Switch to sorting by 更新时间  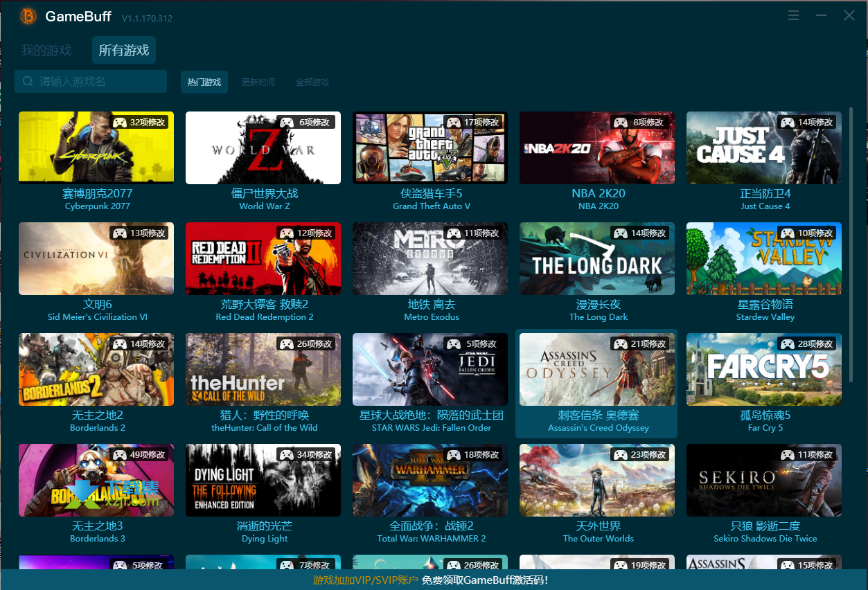coord(258,82)
